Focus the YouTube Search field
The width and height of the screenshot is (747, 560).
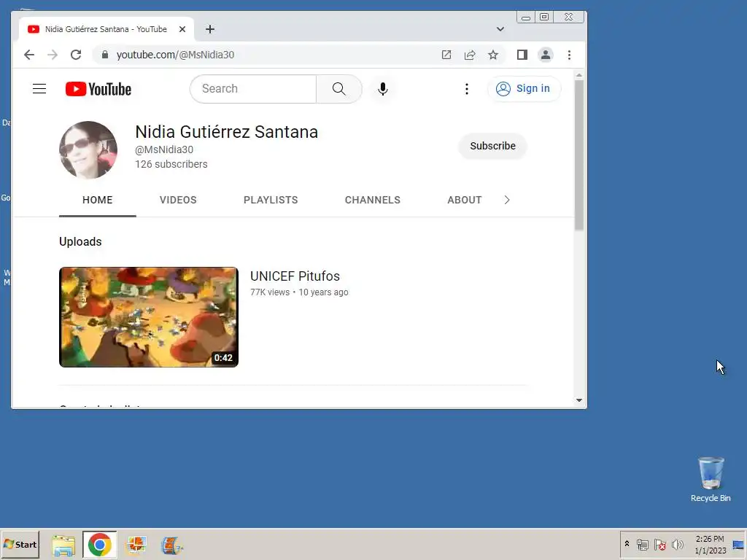point(253,88)
